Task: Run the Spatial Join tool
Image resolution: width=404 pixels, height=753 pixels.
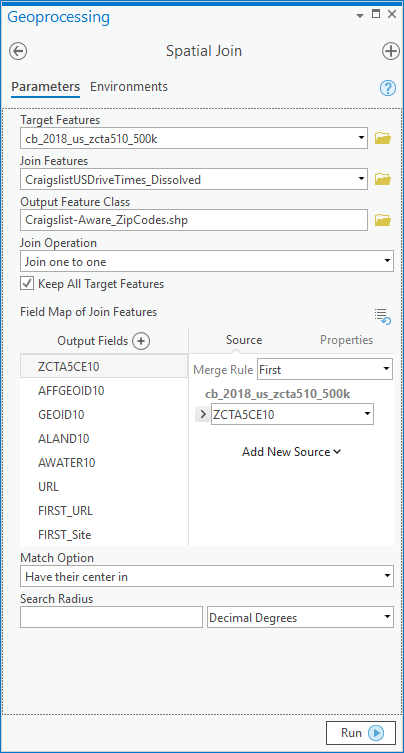Action: coord(361,732)
